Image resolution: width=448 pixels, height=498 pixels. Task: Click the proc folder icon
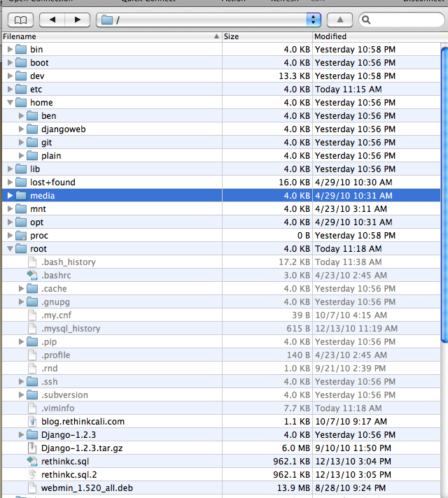(x=20, y=236)
